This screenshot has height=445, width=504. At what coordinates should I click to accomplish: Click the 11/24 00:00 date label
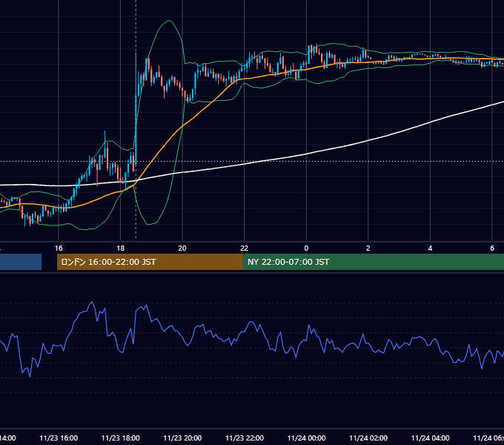(x=306, y=438)
